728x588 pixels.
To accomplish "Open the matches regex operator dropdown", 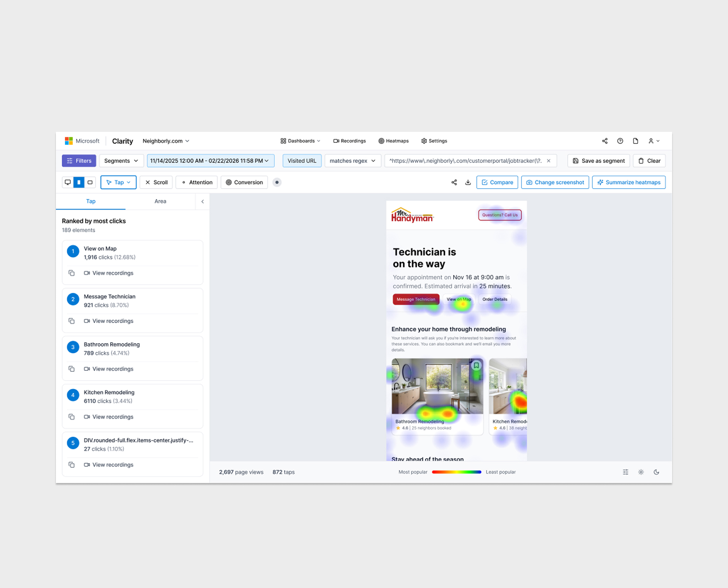I will click(352, 161).
